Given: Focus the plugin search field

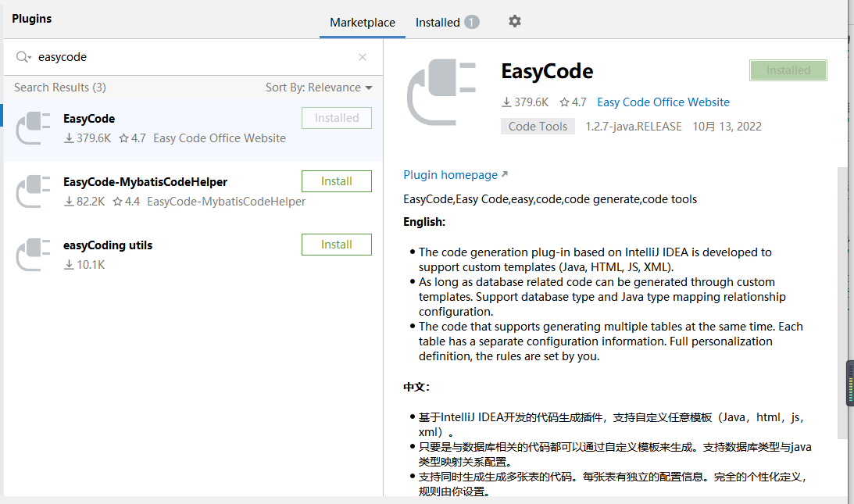Looking at the screenshot, I should pyautogui.click(x=193, y=57).
